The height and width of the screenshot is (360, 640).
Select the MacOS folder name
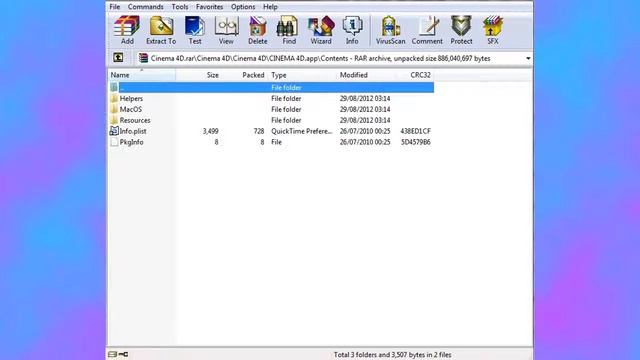pos(131,109)
